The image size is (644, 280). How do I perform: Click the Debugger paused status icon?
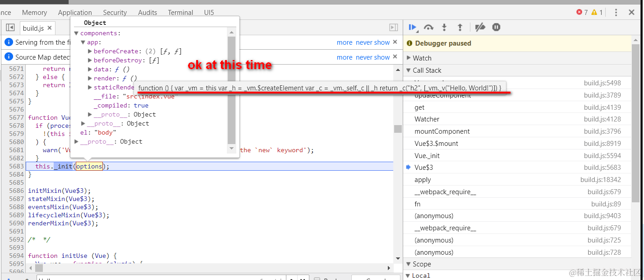409,43
